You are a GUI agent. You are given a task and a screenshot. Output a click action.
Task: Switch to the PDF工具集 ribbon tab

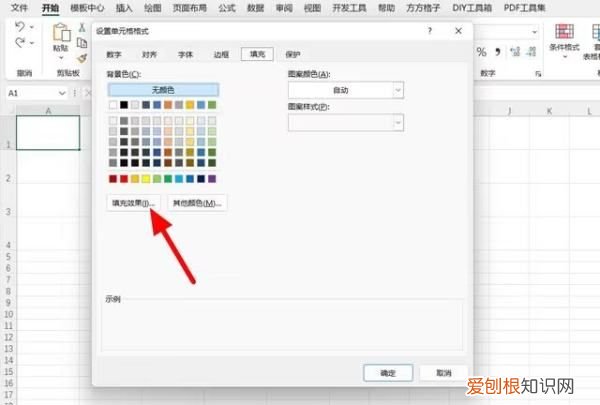(x=524, y=8)
